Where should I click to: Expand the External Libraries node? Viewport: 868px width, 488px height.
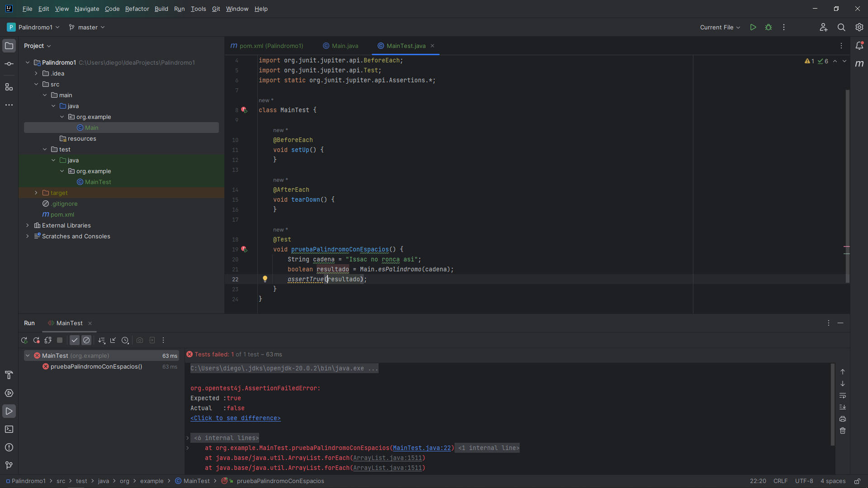[x=27, y=225]
